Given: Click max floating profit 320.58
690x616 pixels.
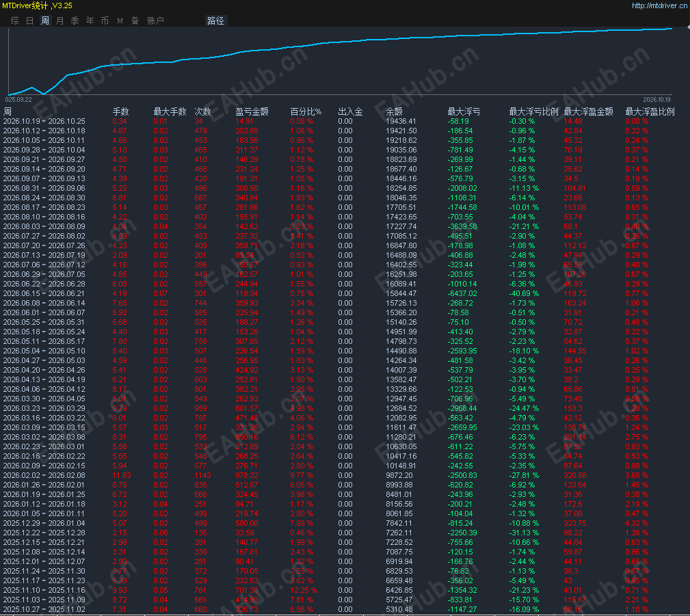Looking at the screenshot, I should click(x=575, y=475).
